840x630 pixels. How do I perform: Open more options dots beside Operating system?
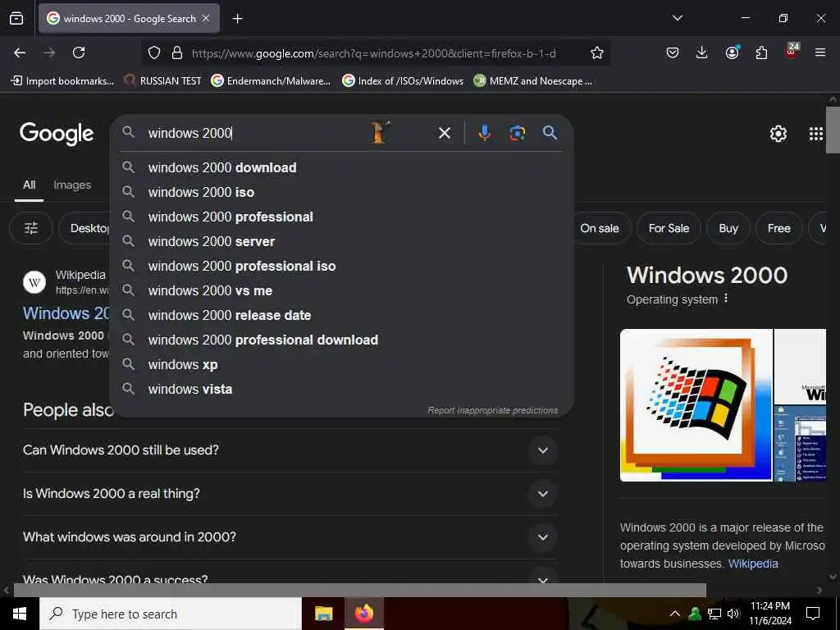(726, 298)
